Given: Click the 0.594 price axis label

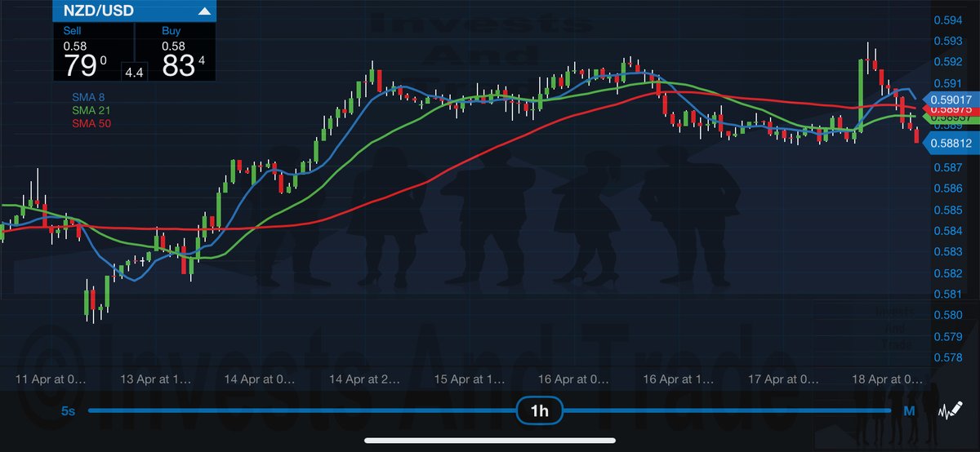Looking at the screenshot, I should (x=947, y=20).
